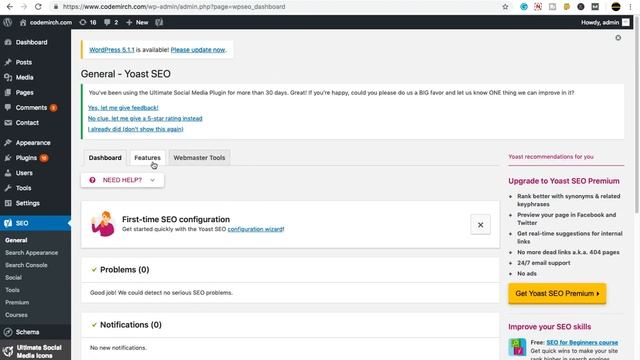Screen dimensions: 640x360
Task: Click the yellow note extension icon in the toolbar
Action: click(567, 7)
